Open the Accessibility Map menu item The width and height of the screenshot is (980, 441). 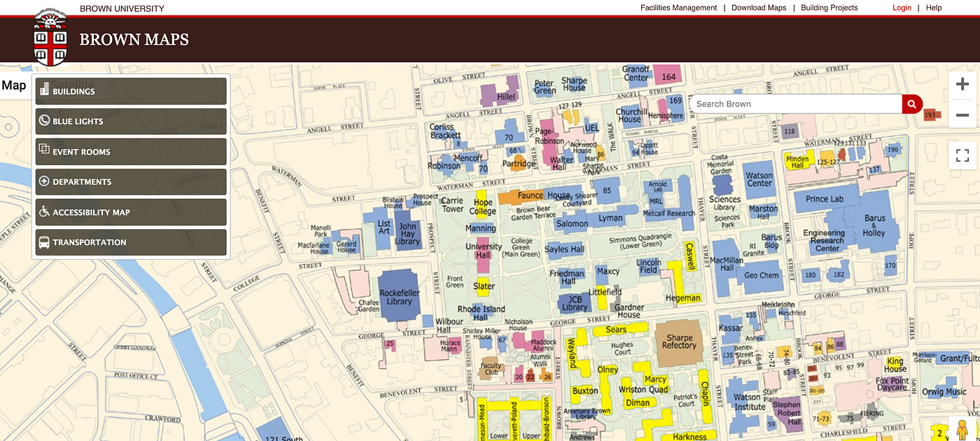coord(131,212)
